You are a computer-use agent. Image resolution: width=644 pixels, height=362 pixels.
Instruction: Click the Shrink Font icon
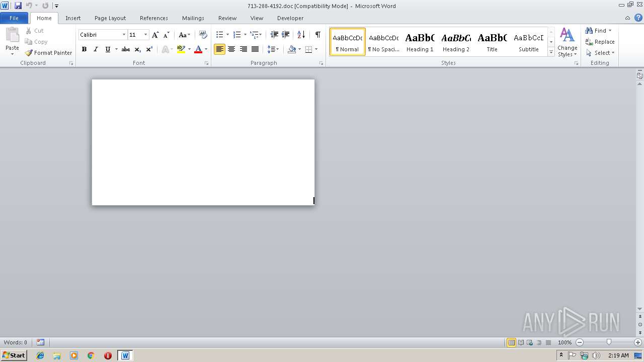(x=167, y=35)
